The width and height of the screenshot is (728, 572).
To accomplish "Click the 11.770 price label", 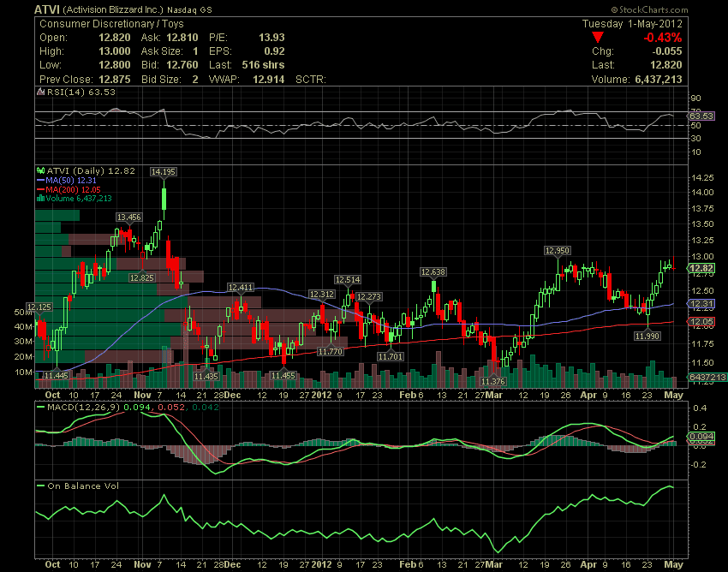I will pyautogui.click(x=331, y=351).
